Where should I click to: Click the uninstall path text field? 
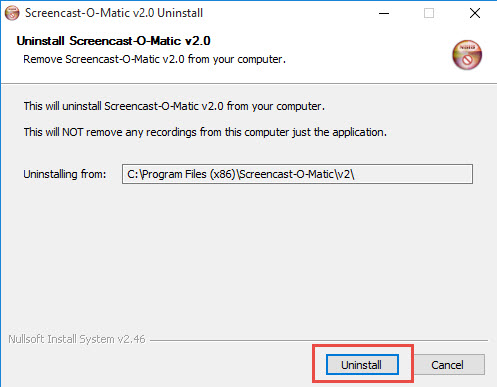coord(297,174)
